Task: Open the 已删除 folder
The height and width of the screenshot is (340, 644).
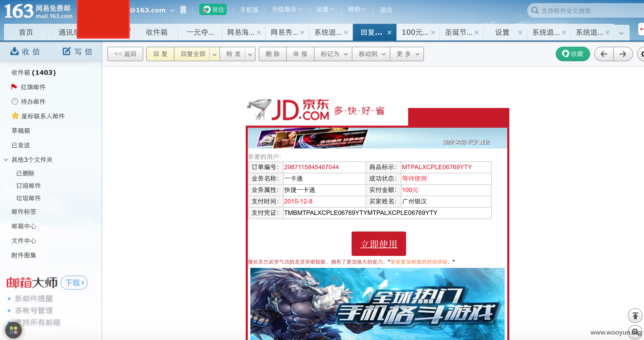Action: 25,173
